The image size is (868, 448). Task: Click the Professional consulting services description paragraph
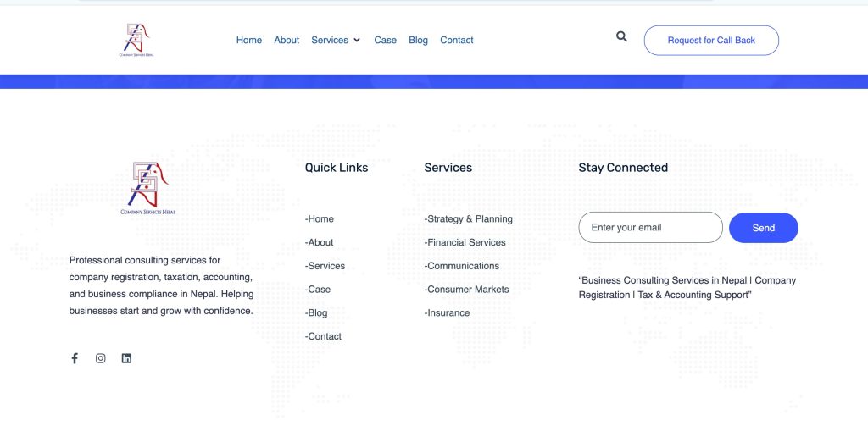[161, 285]
